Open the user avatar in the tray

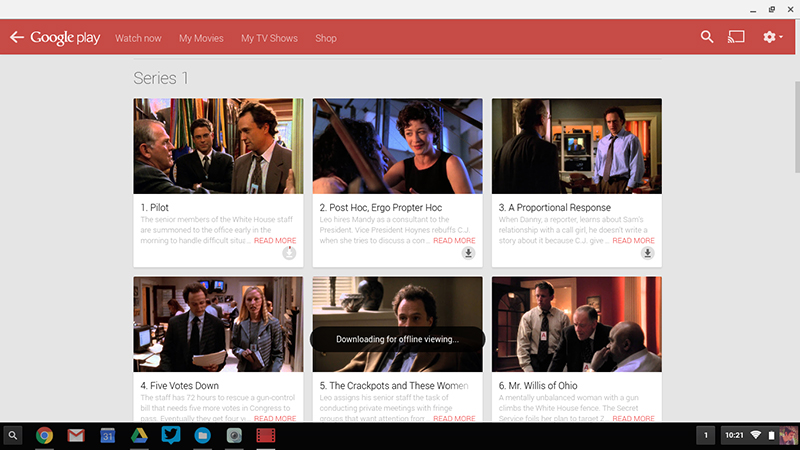pyautogui.click(x=788, y=436)
